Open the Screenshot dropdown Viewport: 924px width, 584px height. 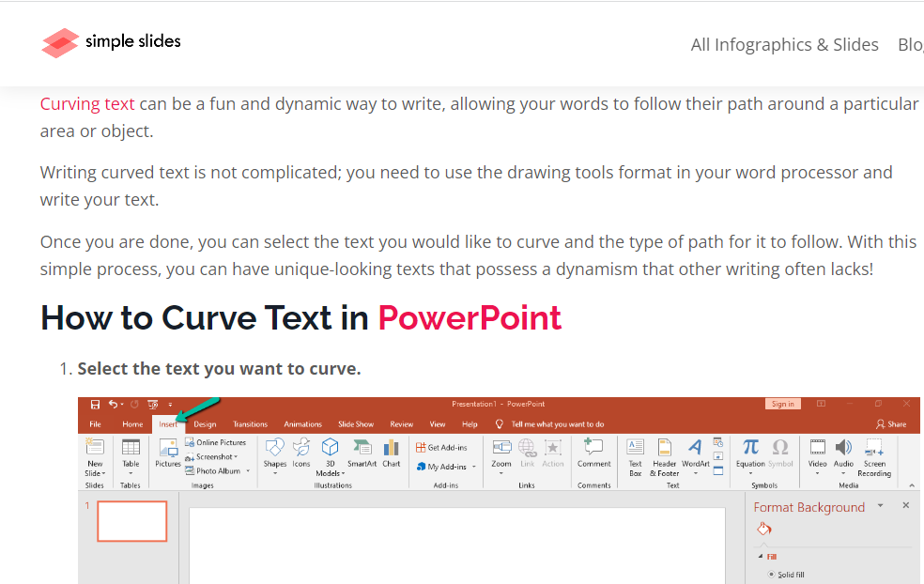(211, 456)
